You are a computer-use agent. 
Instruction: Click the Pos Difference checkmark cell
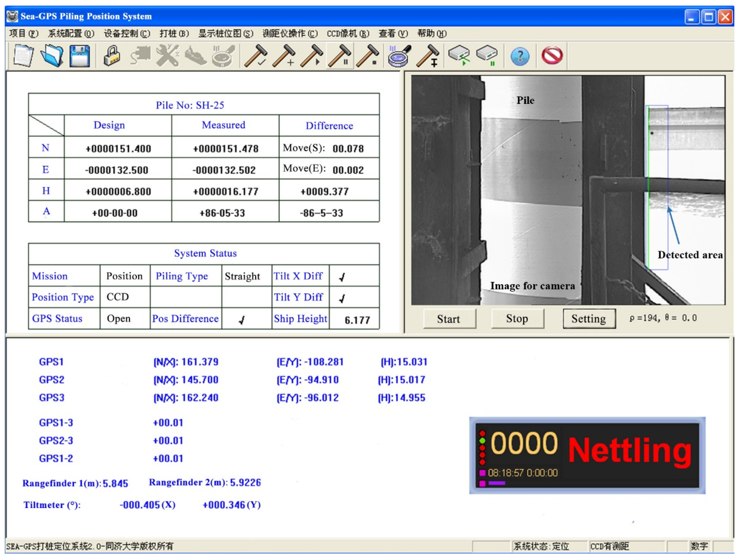(x=247, y=319)
